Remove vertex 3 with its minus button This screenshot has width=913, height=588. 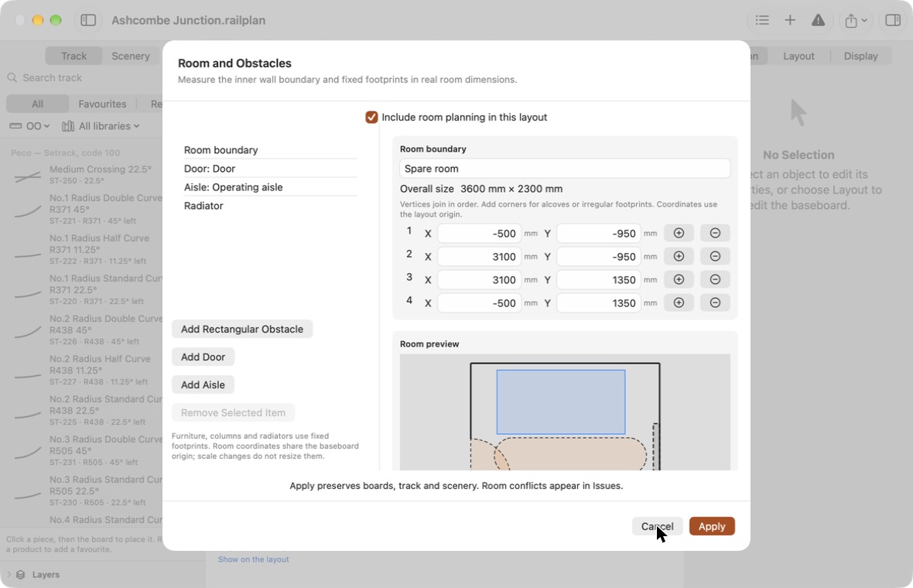pos(715,279)
